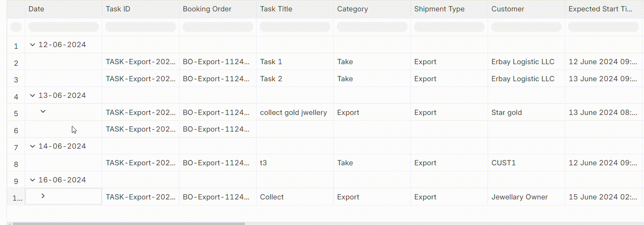
Task: Click the Customer column header
Action: tap(508, 9)
